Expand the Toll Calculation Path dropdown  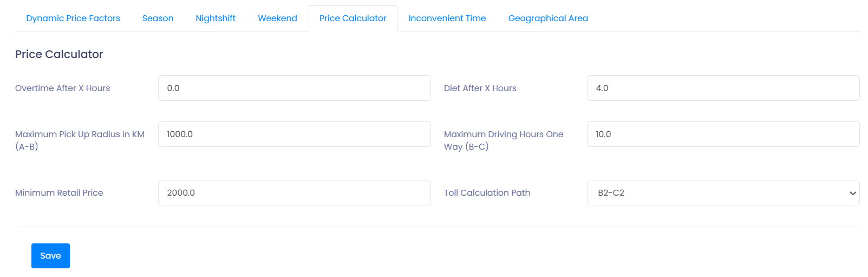coord(723,193)
